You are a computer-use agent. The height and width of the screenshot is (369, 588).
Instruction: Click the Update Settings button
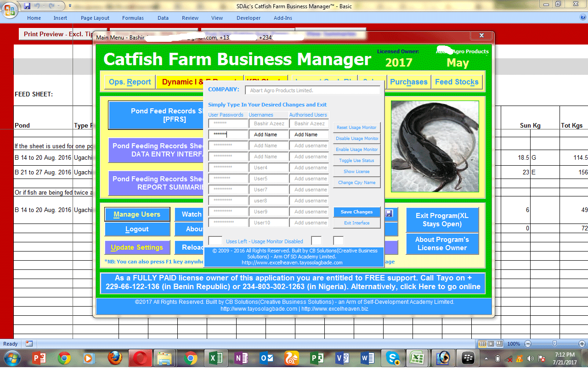(x=137, y=247)
